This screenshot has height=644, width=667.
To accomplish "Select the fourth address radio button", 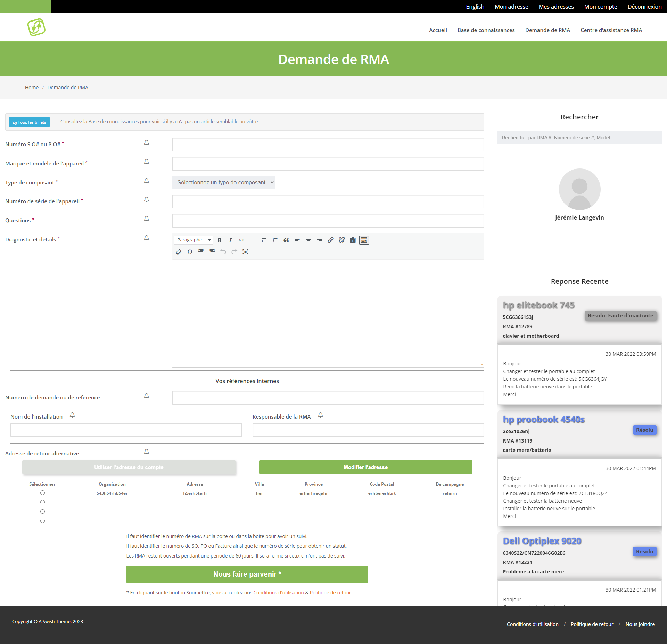I will tap(42, 521).
